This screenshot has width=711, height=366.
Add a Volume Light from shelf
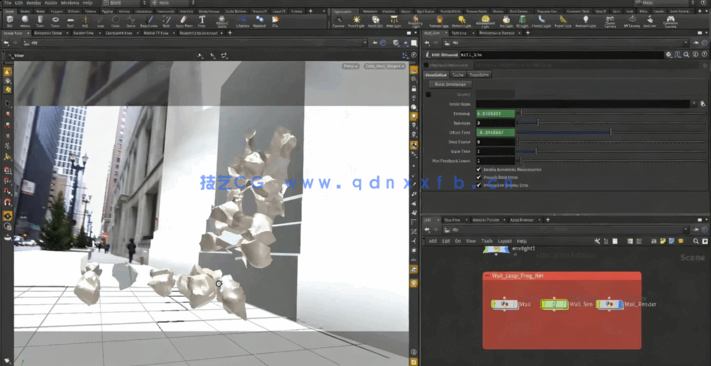pos(439,20)
